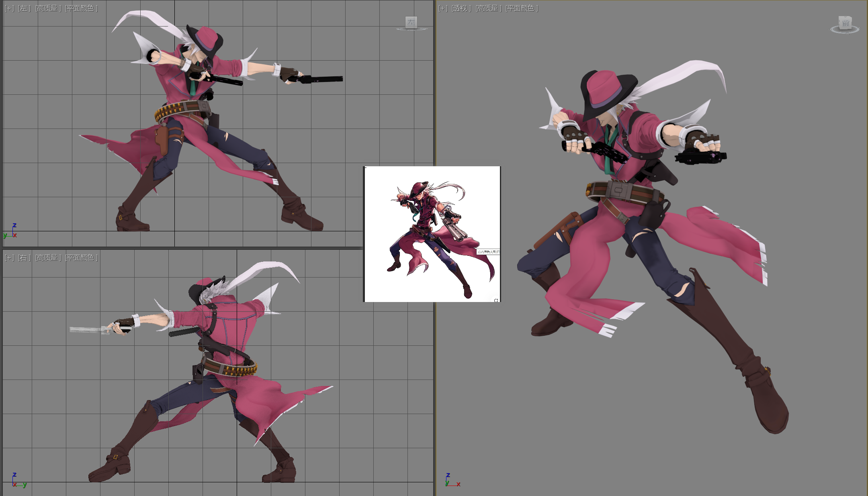Open [高质量] quality menu in 透视 viewport
This screenshot has height=496, width=868.
click(x=488, y=8)
